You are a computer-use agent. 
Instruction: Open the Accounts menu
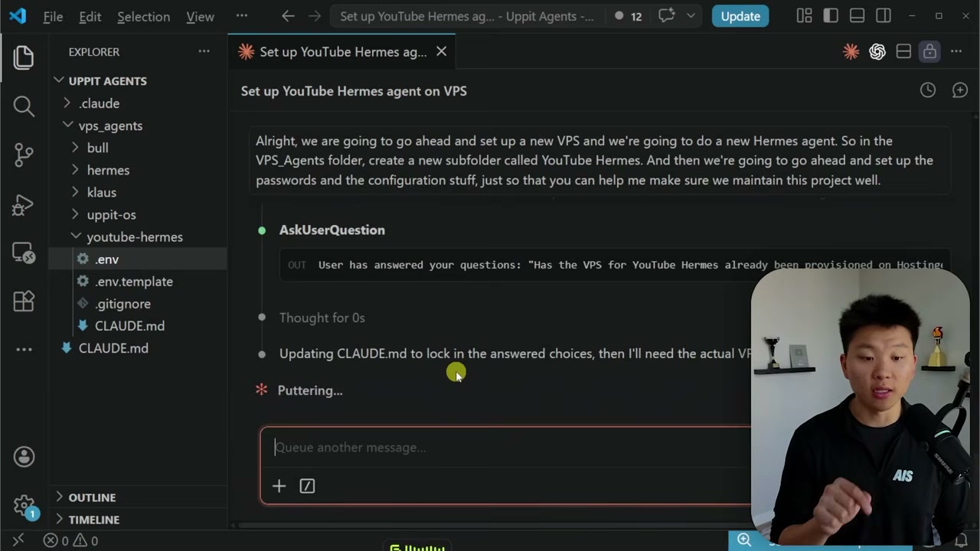[24, 457]
